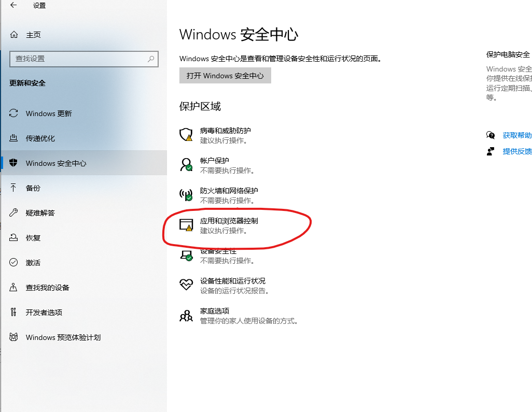Open Windows 预览体验计划 page
Viewport: 532px width, 412px height.
pos(84,337)
